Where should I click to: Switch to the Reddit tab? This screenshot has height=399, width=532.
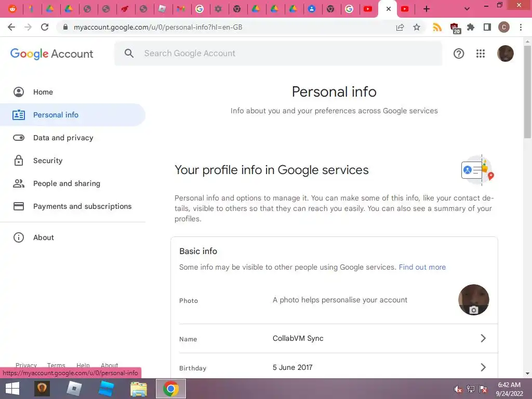pyautogui.click(x=12, y=9)
